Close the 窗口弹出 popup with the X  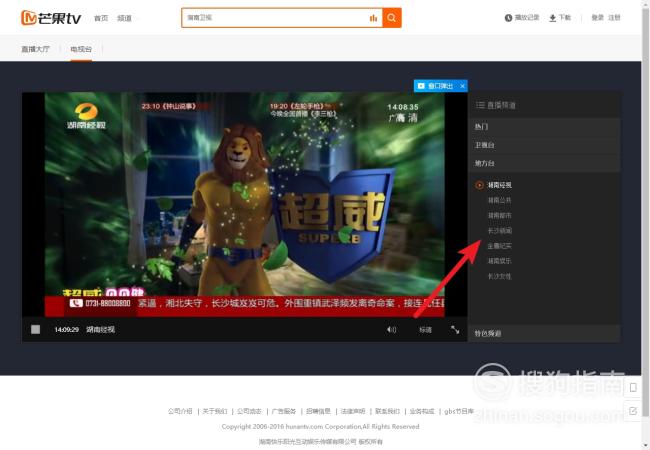[462, 86]
